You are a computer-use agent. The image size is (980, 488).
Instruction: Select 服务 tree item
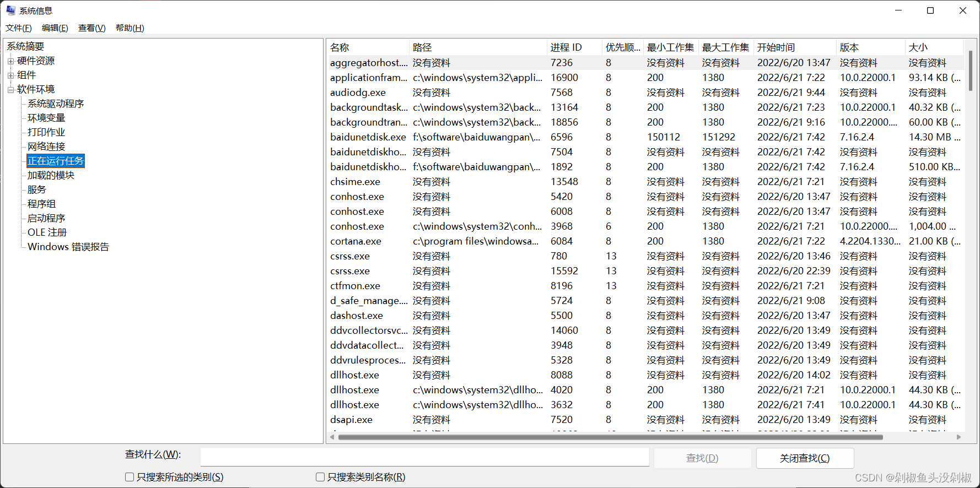point(37,189)
